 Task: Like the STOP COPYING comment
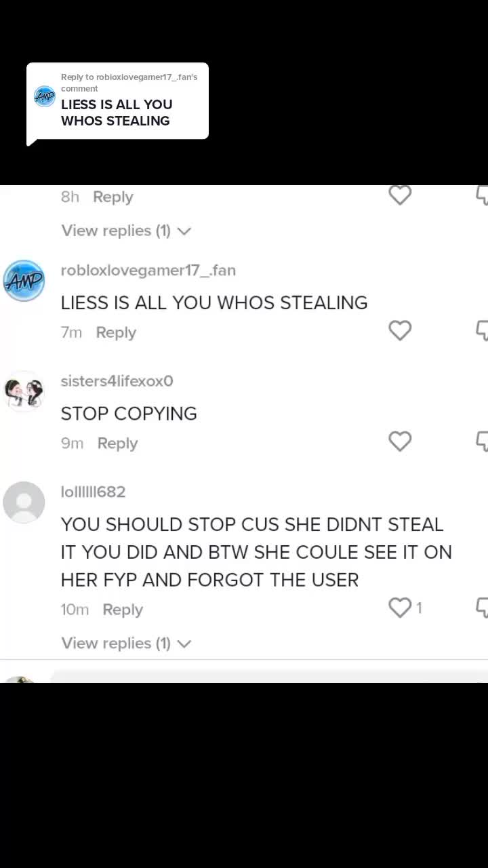click(x=400, y=441)
